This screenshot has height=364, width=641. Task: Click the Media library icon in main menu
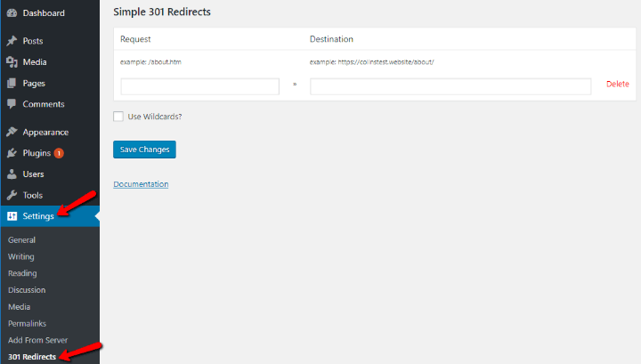[12, 62]
